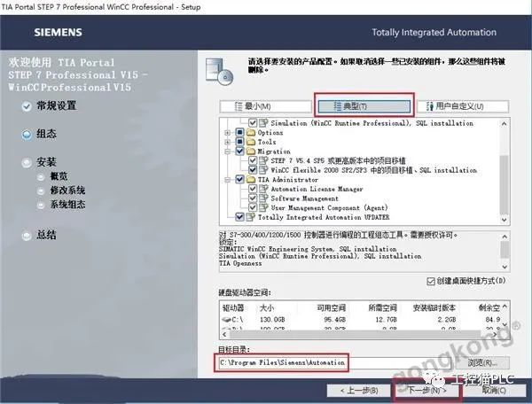Cancel setup with the 取消(C) button
Image resolution: width=532 pixels, height=404 pixels.
495,391
